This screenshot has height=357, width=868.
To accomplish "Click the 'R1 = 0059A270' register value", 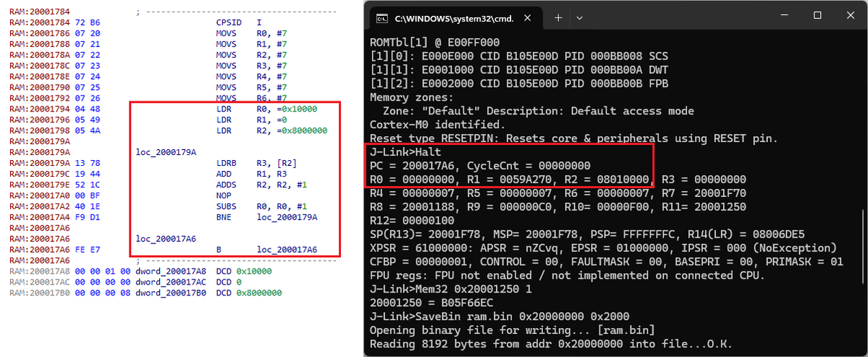I will point(513,180).
